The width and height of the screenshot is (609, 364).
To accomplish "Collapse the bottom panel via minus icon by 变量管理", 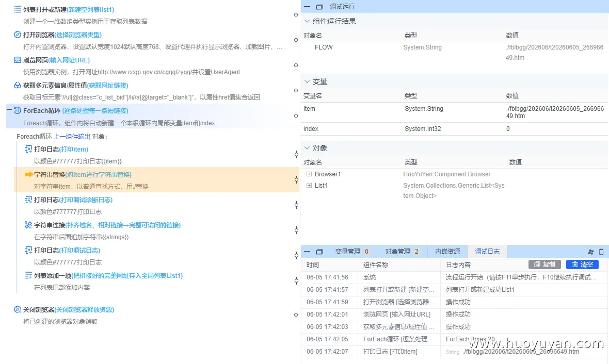I will (x=307, y=252).
